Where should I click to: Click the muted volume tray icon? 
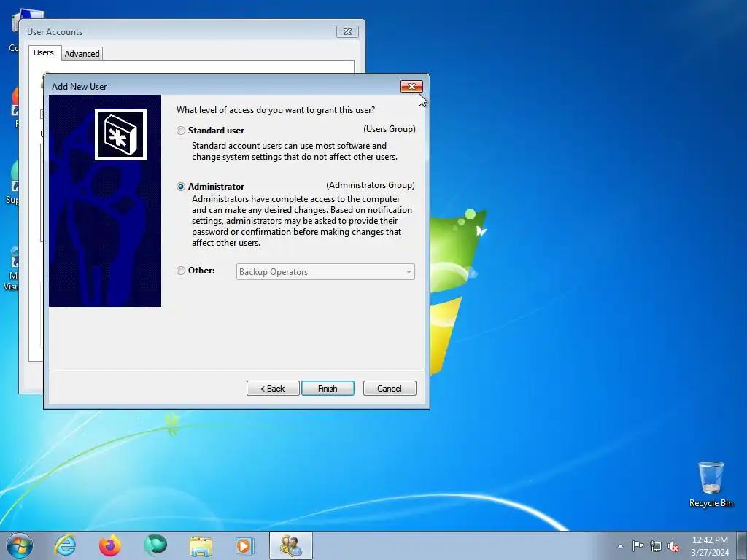[x=673, y=546]
